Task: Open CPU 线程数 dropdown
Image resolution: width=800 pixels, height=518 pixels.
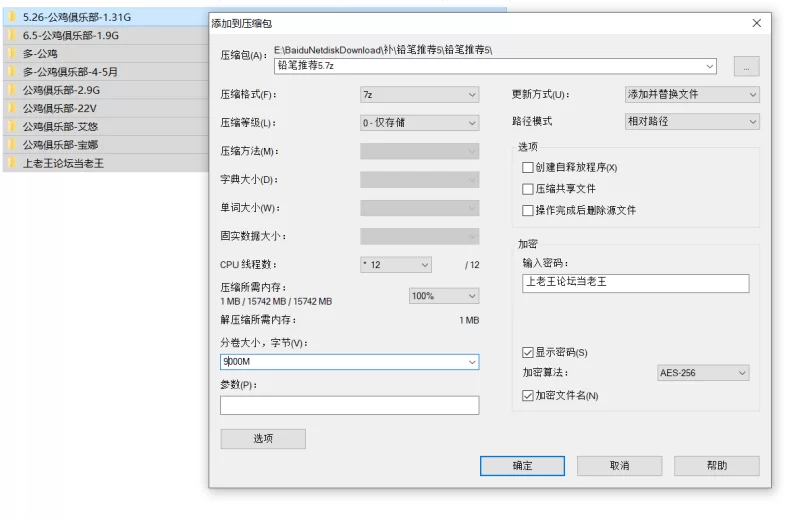Action: [396, 264]
